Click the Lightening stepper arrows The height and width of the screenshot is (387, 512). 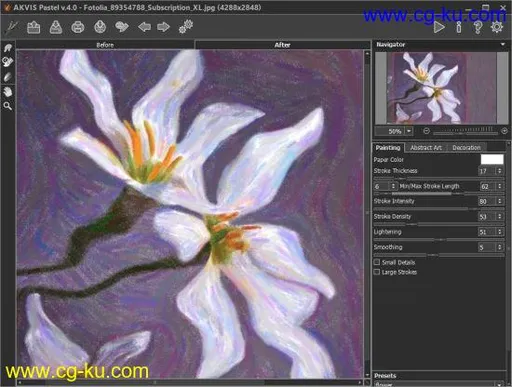tap(500, 232)
